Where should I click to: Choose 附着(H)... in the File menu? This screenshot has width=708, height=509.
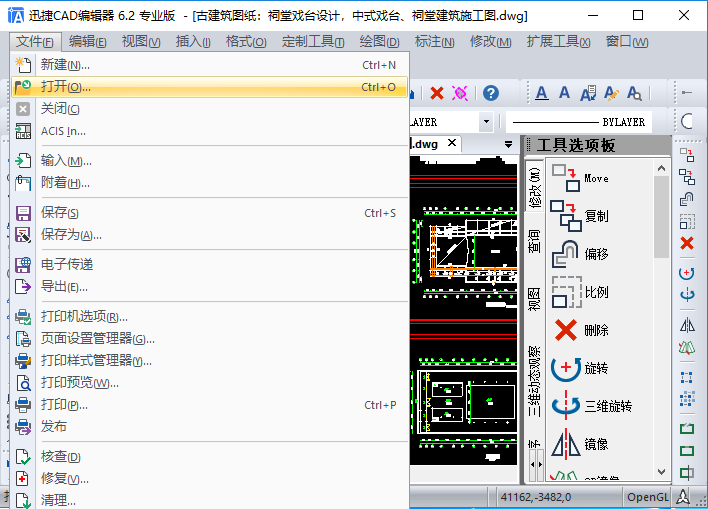point(210,183)
